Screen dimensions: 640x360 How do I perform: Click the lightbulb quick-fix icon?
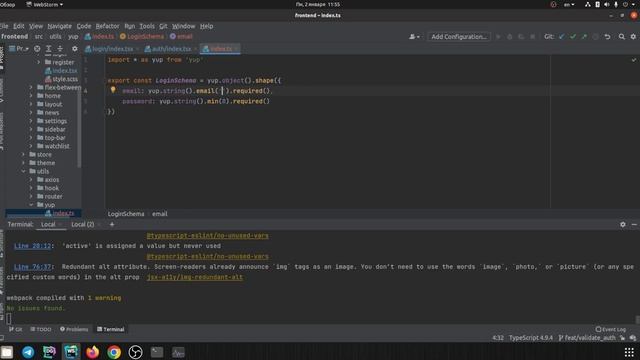[x=113, y=90]
